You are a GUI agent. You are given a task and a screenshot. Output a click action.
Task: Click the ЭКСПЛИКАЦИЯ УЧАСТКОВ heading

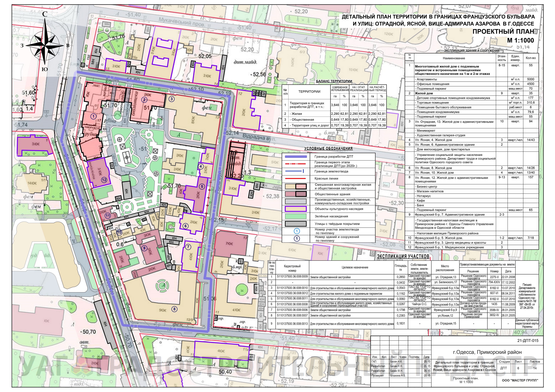click(x=403, y=256)
